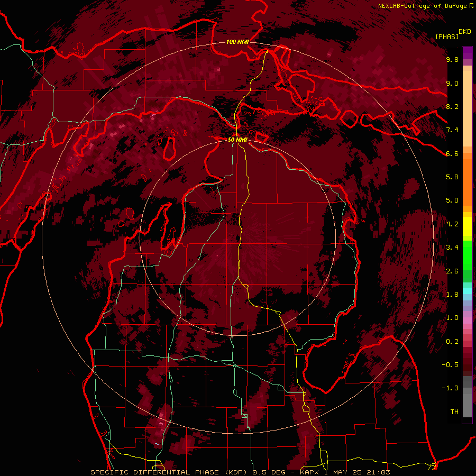
Task: Click the 6.6 legend value
Action: pyautogui.click(x=452, y=153)
